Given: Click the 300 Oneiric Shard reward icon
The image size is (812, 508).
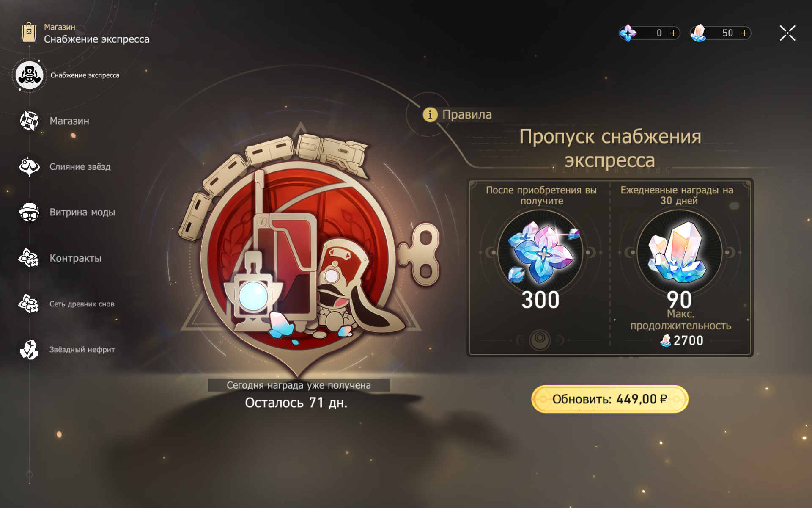Looking at the screenshot, I should click(x=540, y=252).
